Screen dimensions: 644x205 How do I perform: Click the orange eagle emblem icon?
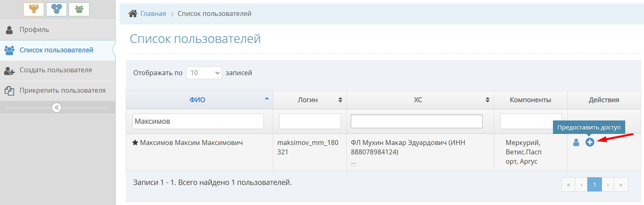(x=33, y=9)
